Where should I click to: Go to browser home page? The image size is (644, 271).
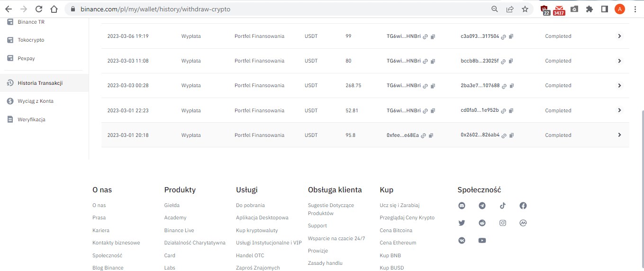coord(54,9)
